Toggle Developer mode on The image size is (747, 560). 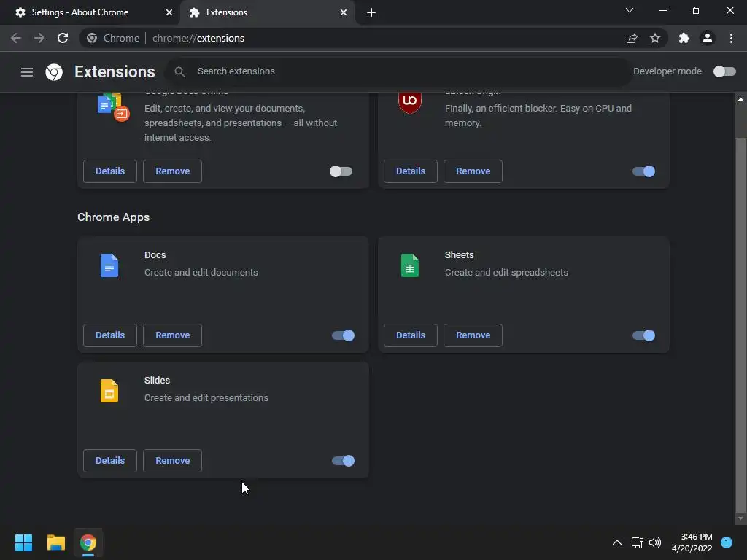tap(724, 71)
